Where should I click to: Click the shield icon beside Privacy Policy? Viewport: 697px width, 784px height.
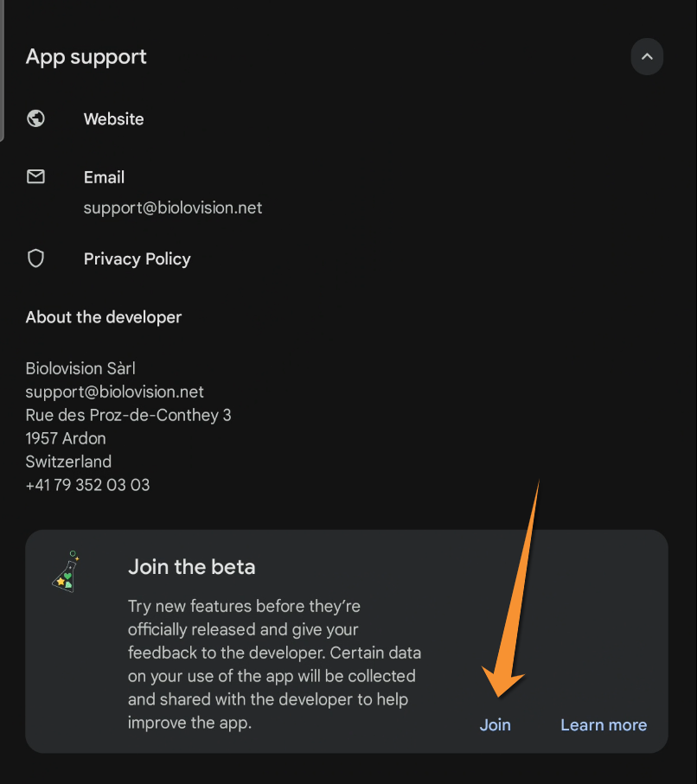click(x=35, y=258)
